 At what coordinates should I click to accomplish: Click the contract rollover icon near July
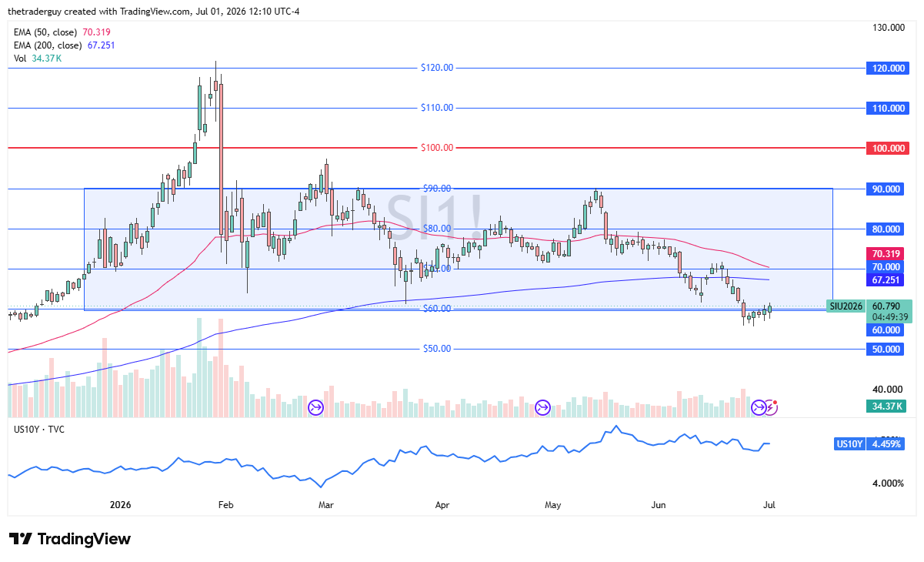[x=759, y=406]
